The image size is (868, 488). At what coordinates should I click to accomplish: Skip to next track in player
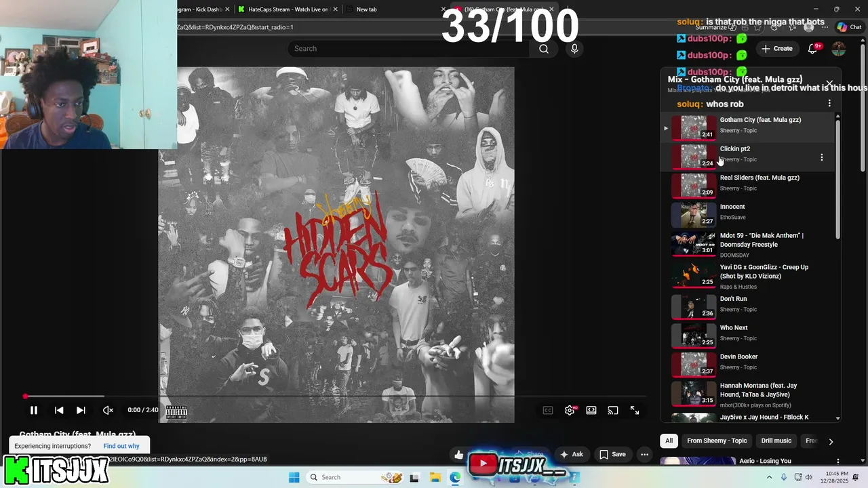click(x=81, y=410)
